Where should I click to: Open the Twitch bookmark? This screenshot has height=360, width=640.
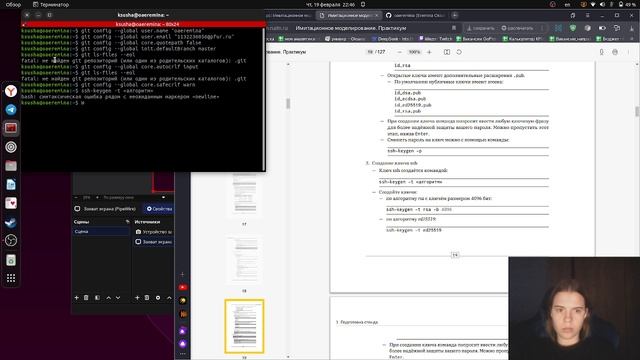coord(436,39)
